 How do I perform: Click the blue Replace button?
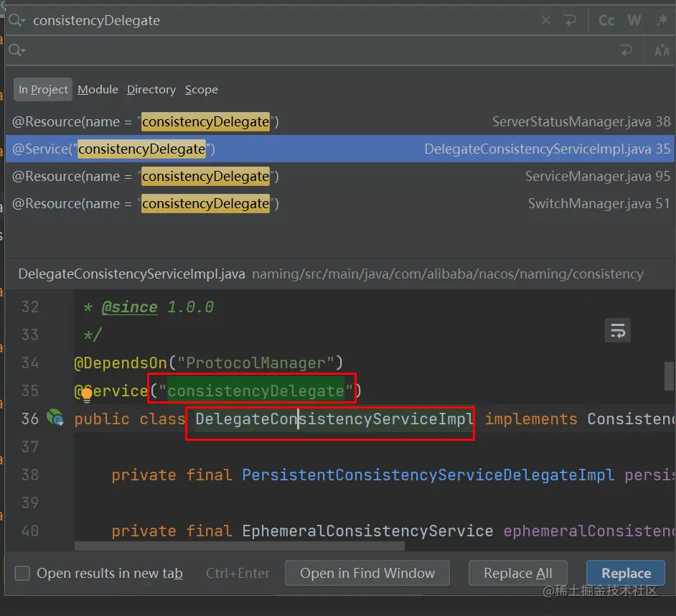(626, 573)
